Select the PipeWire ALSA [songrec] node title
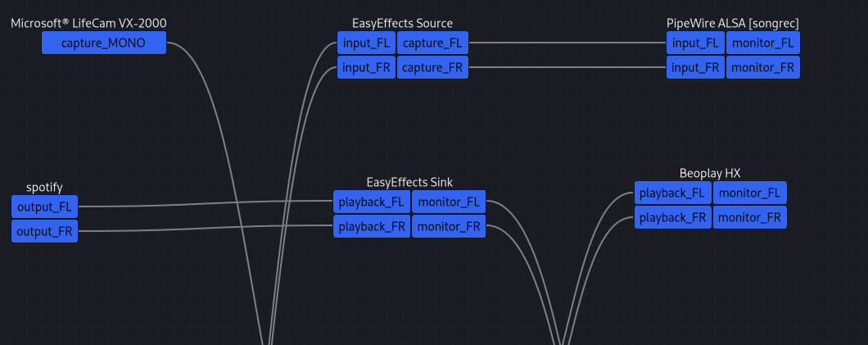Viewport: 868px width, 345px height. [x=732, y=23]
